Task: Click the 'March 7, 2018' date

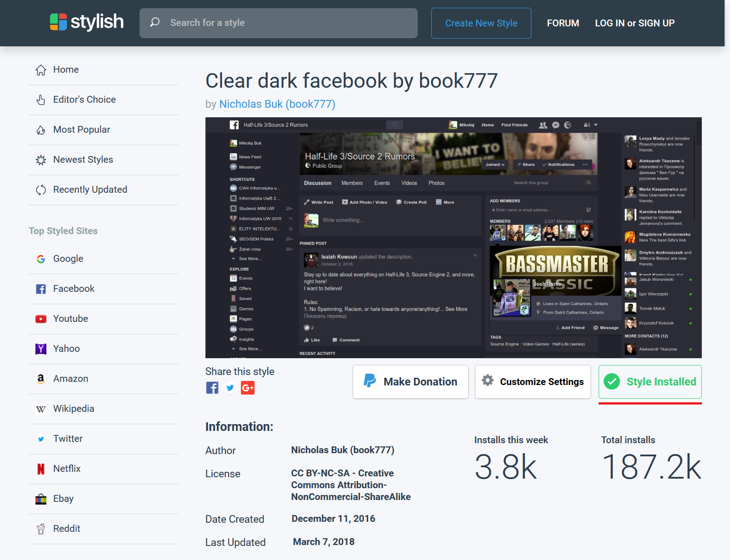Action: 324,542
